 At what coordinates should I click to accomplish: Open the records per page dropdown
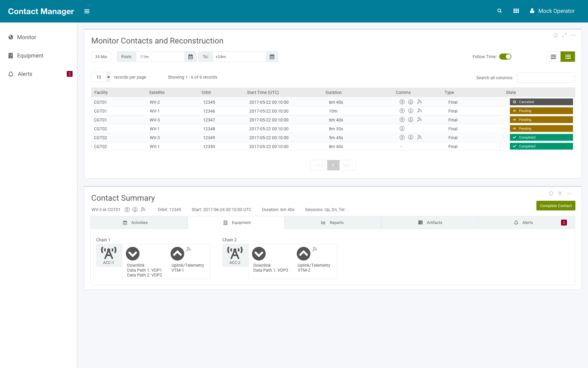(x=101, y=77)
